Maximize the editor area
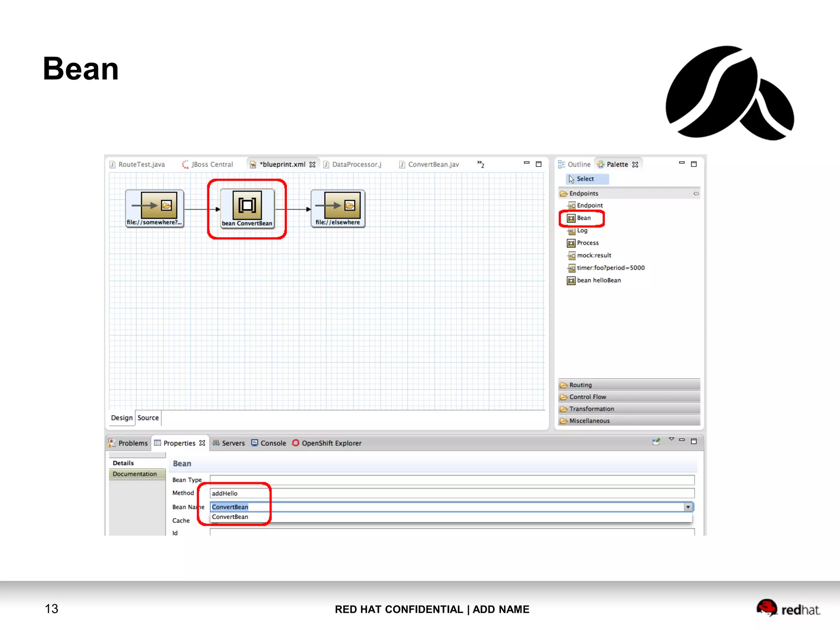This screenshot has width=840, height=630. 539,164
